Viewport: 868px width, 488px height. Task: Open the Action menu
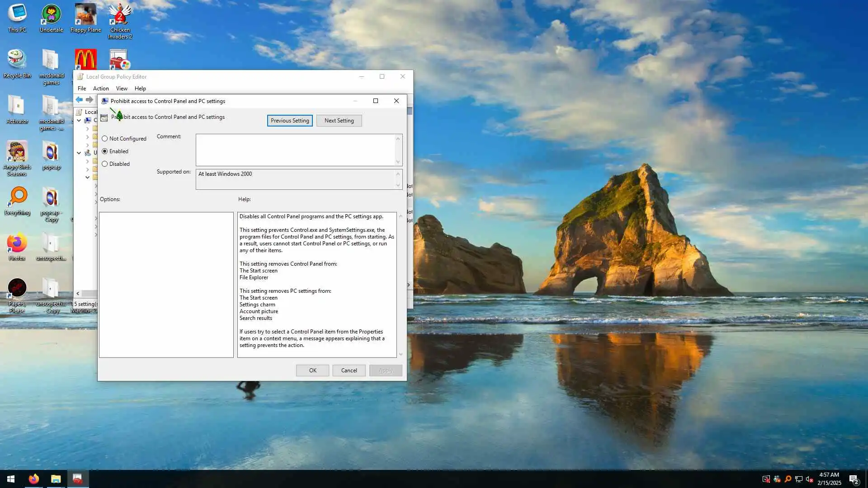click(x=101, y=89)
